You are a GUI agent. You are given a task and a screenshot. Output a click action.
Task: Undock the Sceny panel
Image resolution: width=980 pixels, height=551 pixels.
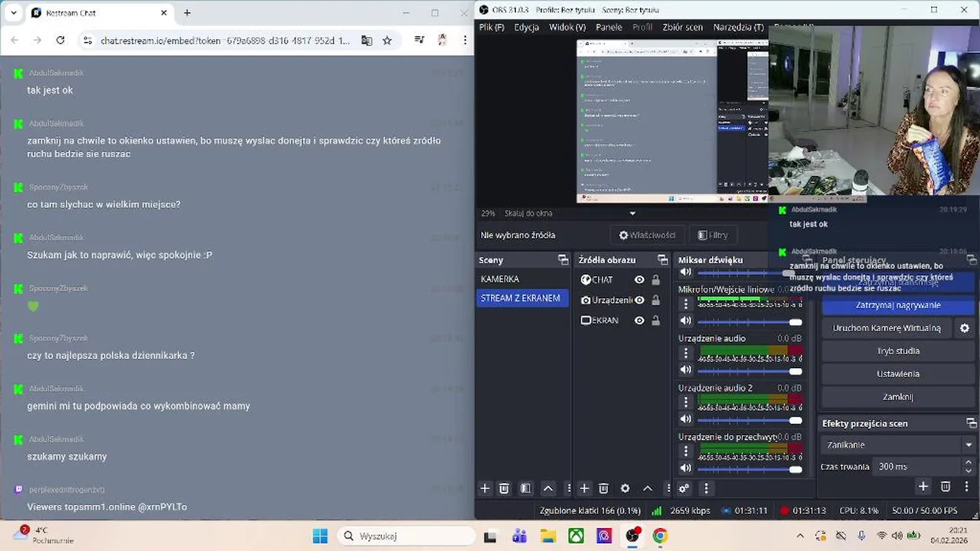tap(563, 260)
